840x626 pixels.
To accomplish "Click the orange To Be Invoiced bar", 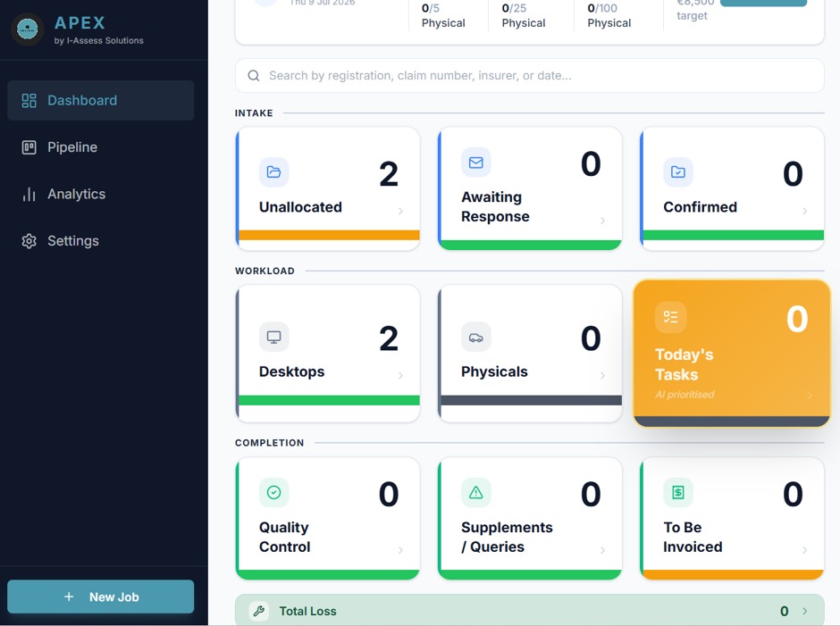I will pos(733,574).
